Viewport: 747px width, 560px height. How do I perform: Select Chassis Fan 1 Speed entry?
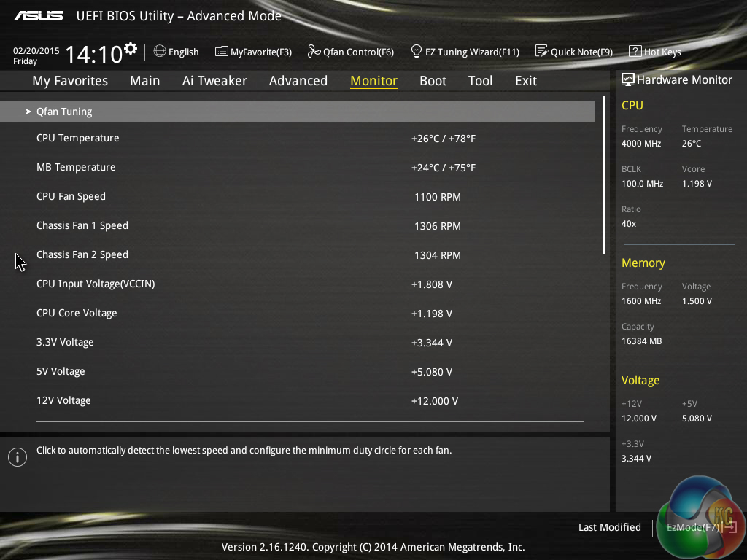298,226
